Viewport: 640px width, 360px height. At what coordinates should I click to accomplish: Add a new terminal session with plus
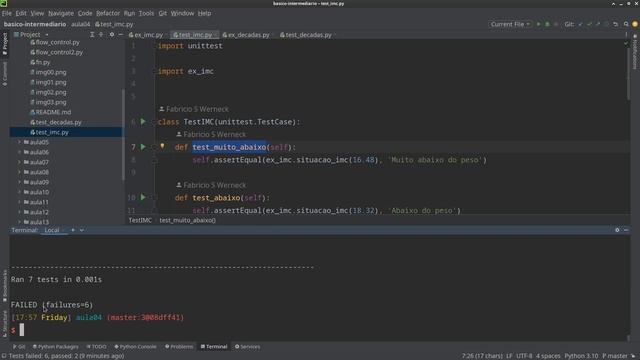(73, 230)
